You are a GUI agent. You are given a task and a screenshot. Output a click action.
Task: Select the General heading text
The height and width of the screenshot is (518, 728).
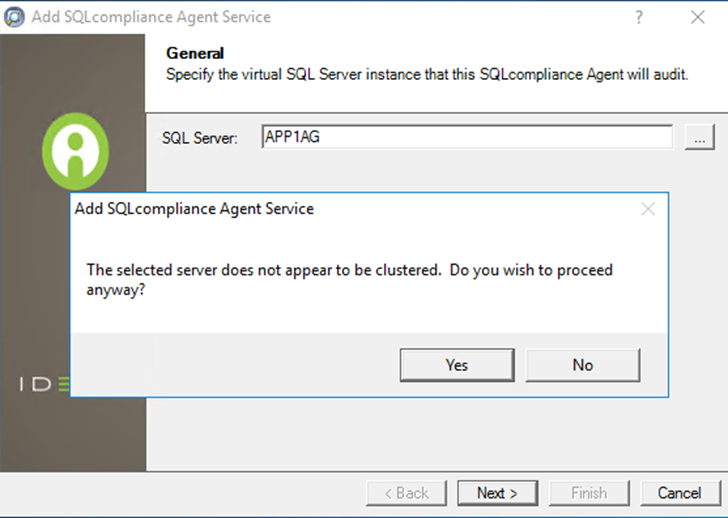[x=195, y=54]
